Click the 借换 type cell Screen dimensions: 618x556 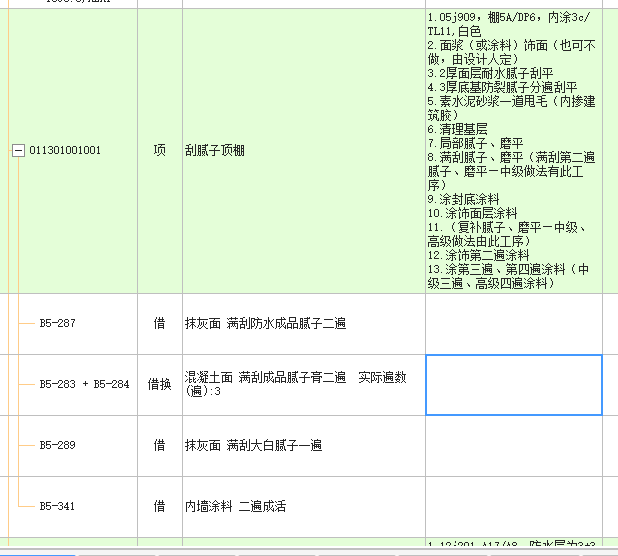pyautogui.click(x=160, y=385)
